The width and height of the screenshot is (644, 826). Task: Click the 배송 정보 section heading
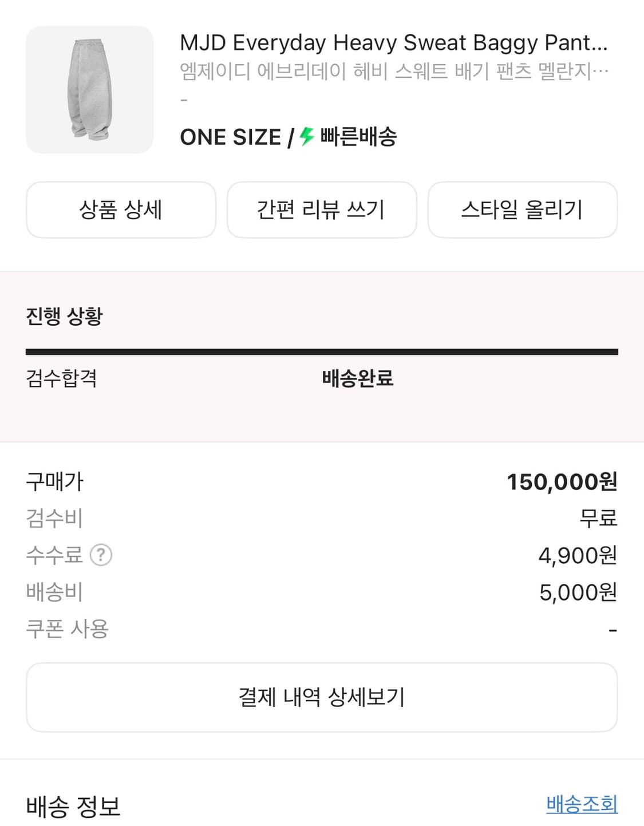73,807
